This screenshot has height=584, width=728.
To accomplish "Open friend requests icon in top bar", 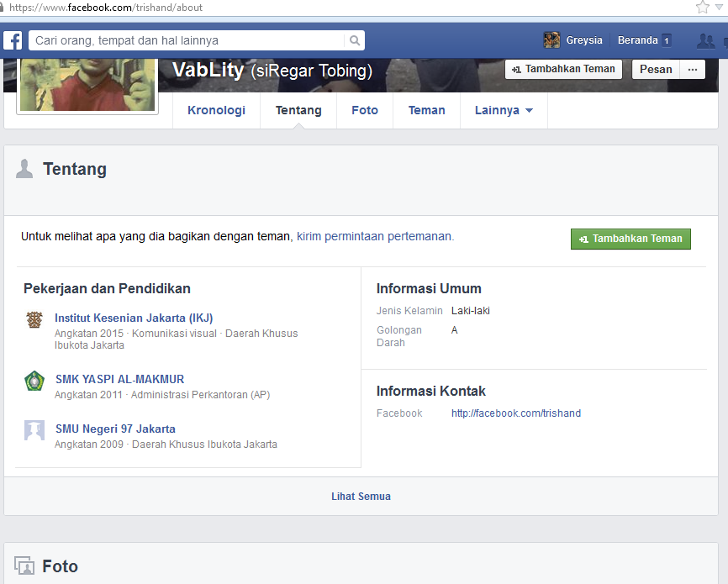I will tap(705, 41).
